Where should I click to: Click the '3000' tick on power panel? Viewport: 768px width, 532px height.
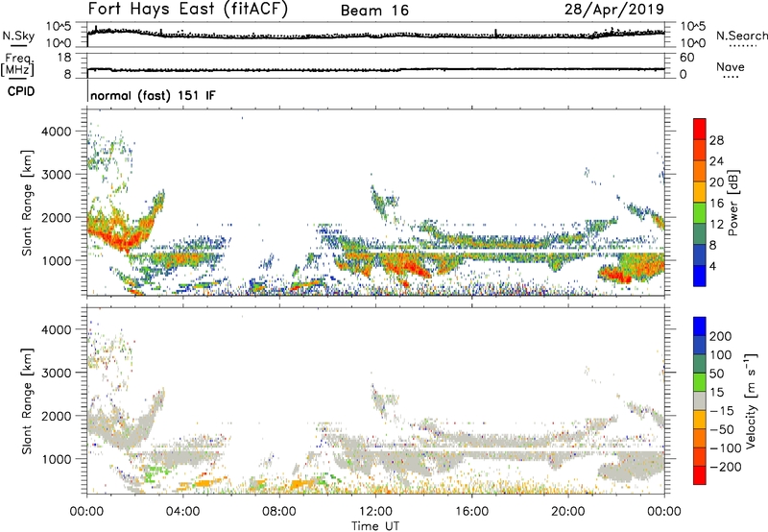pyautogui.click(x=57, y=175)
